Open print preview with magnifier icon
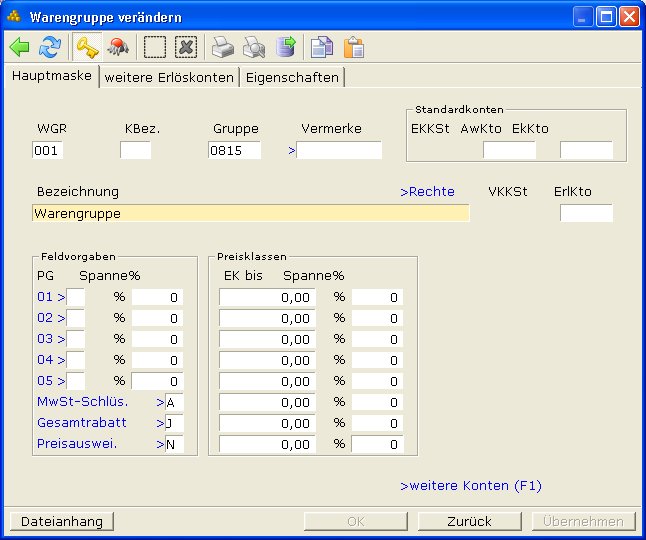This screenshot has height=540, width=646. tap(255, 47)
